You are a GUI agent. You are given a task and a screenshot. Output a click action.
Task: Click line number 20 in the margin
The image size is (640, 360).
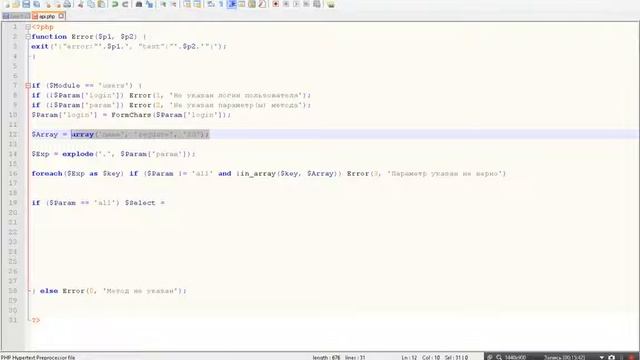pos(13,213)
